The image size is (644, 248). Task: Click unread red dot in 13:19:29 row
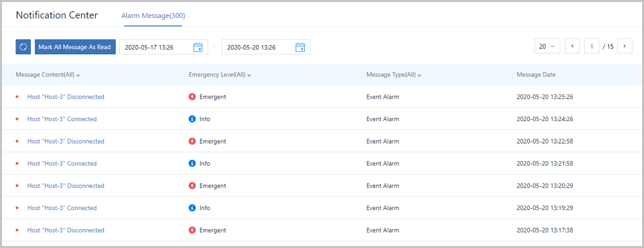(17, 208)
